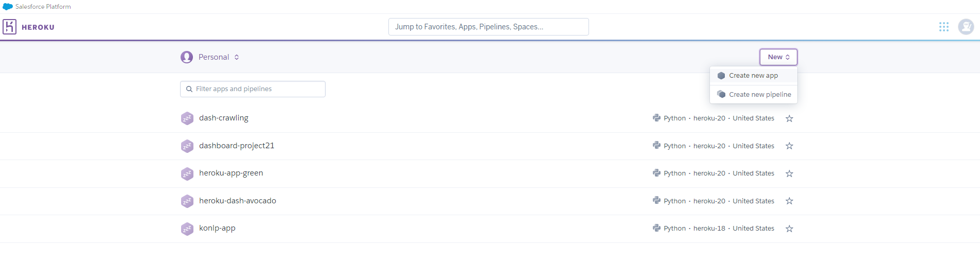Select Create new app from menu
980x262 pixels.
754,76
